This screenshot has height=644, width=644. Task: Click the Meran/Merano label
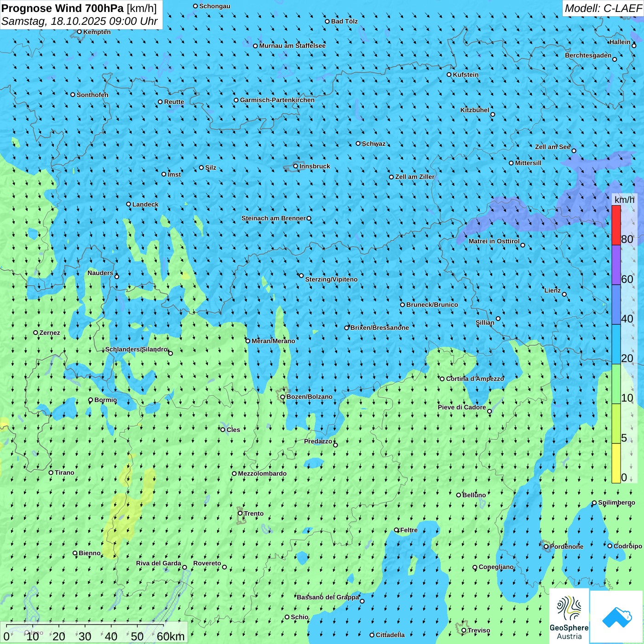pyautogui.click(x=273, y=341)
